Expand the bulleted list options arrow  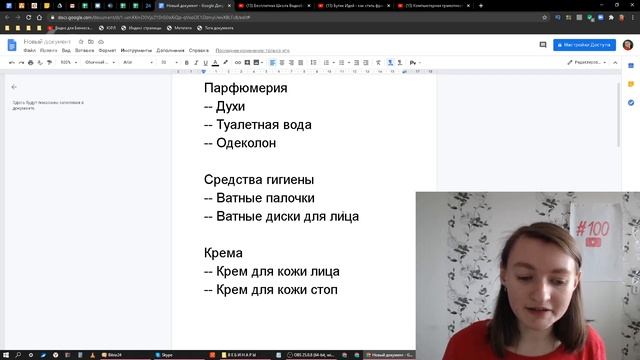coord(349,62)
